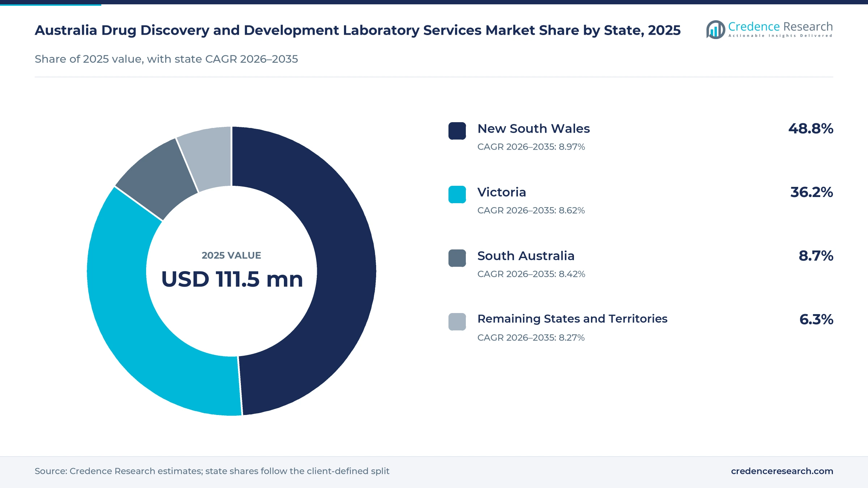
Task: Click the chart title about Australia Drug Discovery
Action: click(358, 30)
